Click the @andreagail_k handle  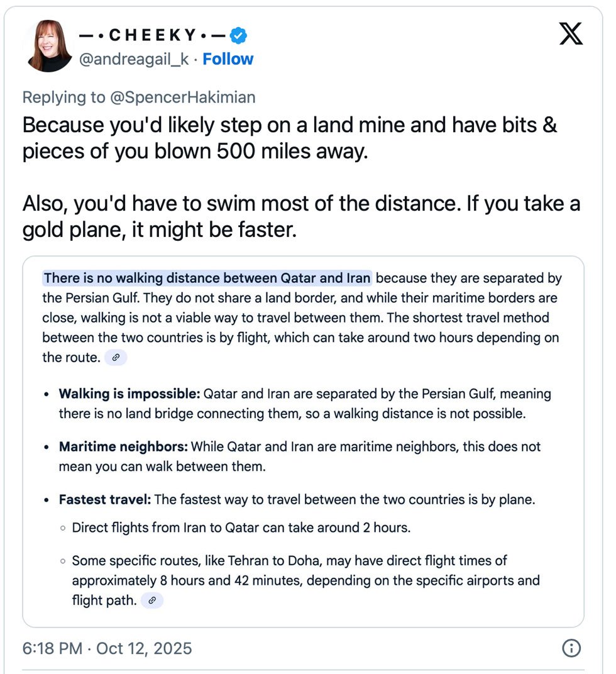pyautogui.click(x=133, y=59)
